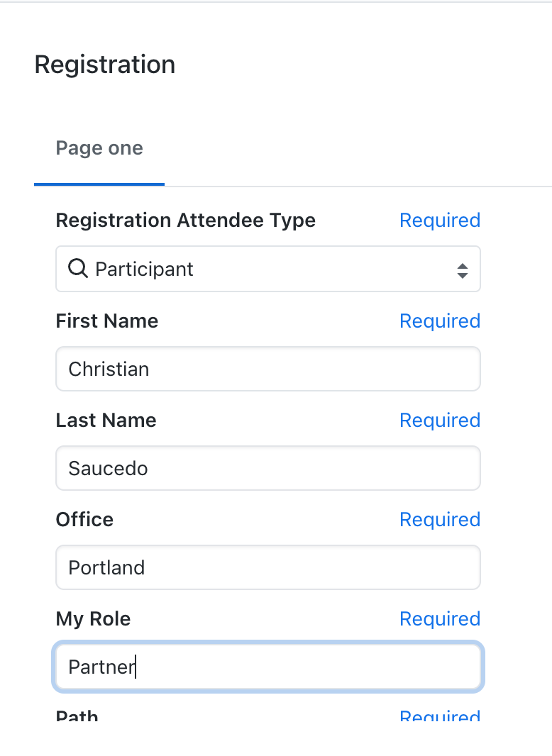The height and width of the screenshot is (756, 552).
Task: Click Required next to Registration Attendee Type
Action: coord(440,221)
